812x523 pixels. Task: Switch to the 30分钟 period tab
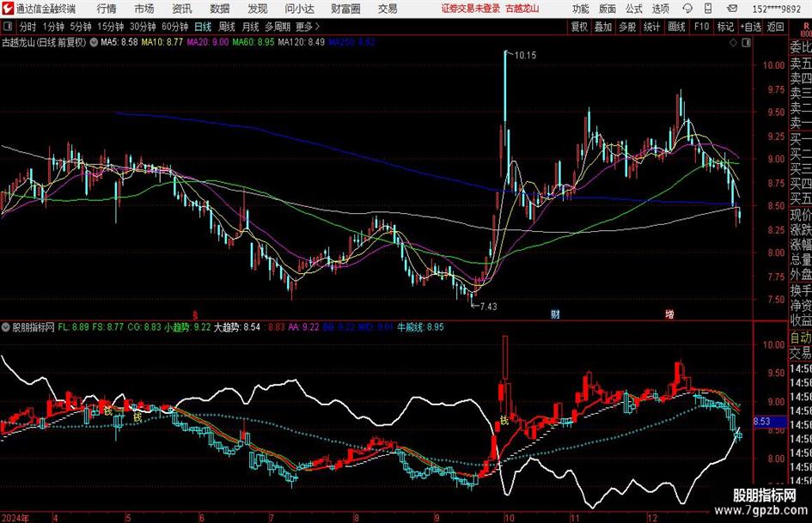[x=143, y=27]
